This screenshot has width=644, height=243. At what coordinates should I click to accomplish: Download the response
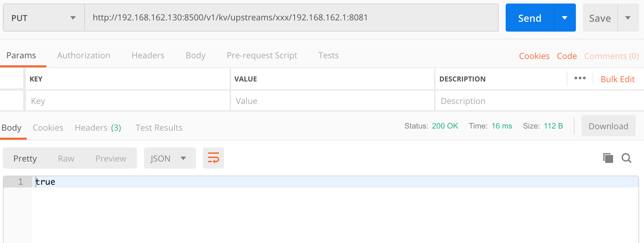tap(609, 126)
